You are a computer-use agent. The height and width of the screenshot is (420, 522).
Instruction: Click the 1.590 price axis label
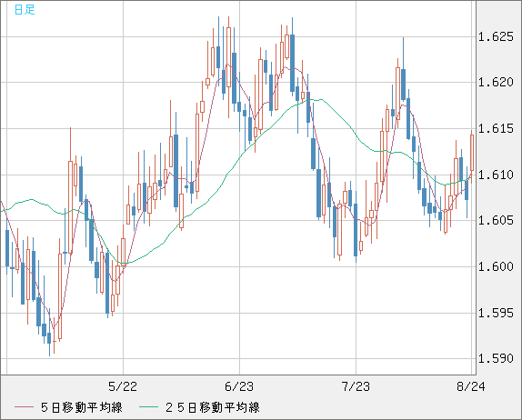point(496,358)
